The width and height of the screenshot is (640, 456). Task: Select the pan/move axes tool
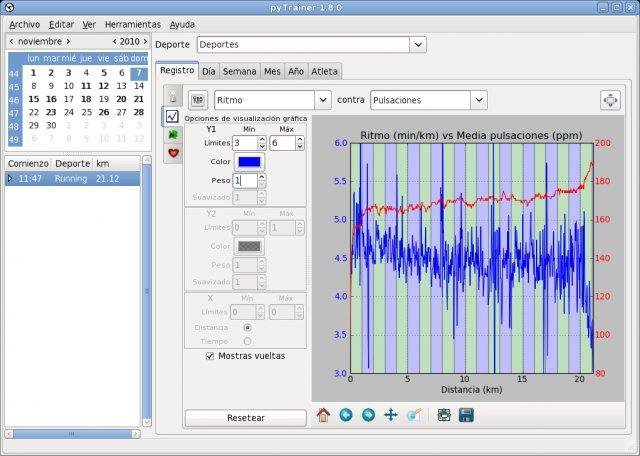point(391,415)
